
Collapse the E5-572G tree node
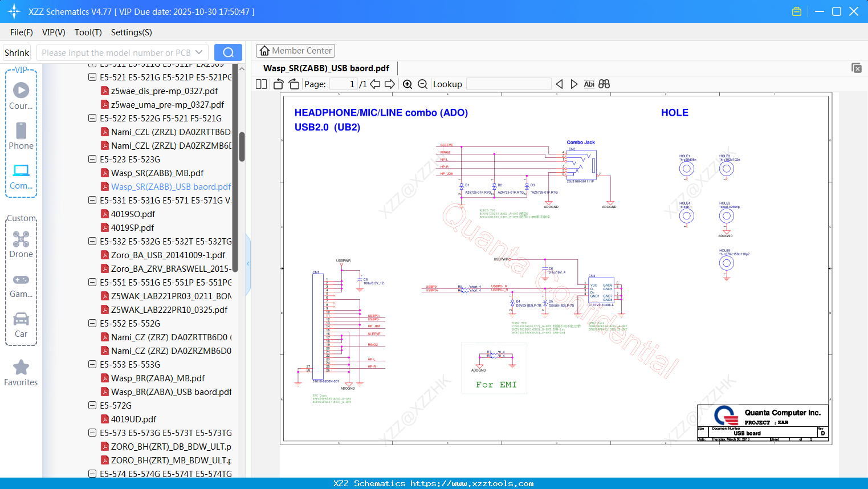click(92, 406)
